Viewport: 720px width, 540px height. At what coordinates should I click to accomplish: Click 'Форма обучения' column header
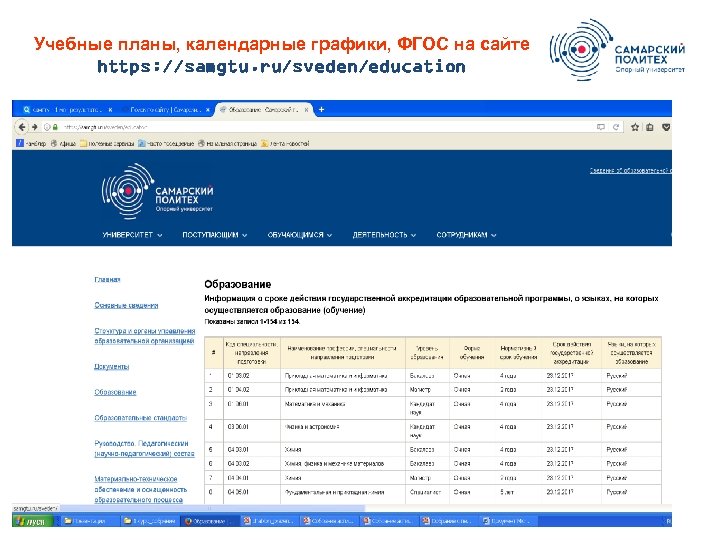(472, 353)
